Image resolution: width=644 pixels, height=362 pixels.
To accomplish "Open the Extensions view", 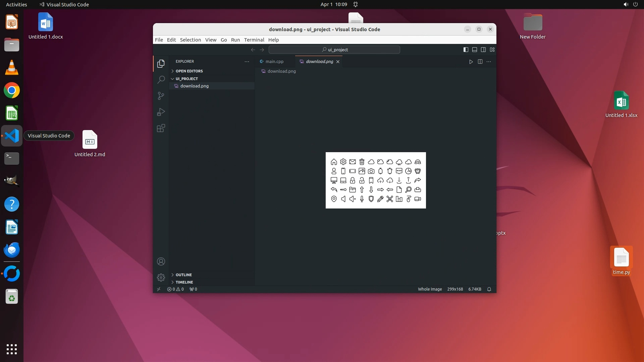I will coord(161,128).
